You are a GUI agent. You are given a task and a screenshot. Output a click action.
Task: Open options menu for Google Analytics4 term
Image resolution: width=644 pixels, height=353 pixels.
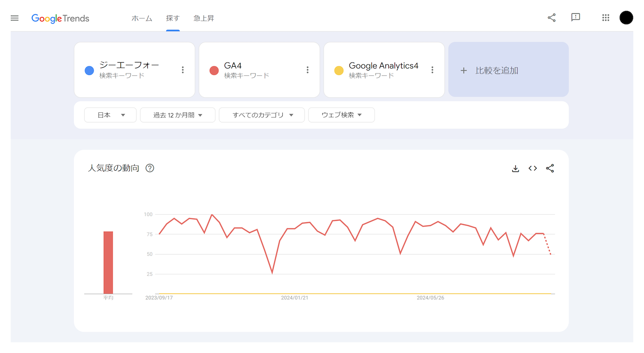(x=432, y=70)
